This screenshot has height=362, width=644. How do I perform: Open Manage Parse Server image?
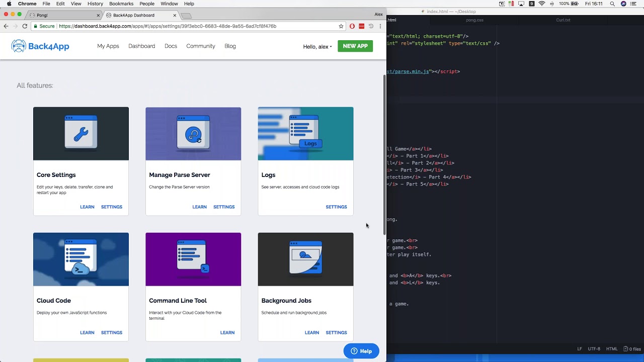coord(193,134)
